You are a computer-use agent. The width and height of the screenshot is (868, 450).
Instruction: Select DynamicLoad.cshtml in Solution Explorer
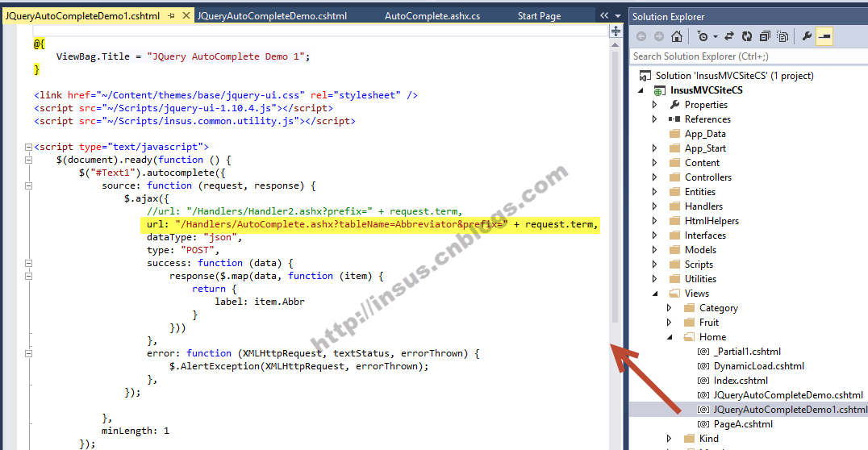(x=759, y=366)
